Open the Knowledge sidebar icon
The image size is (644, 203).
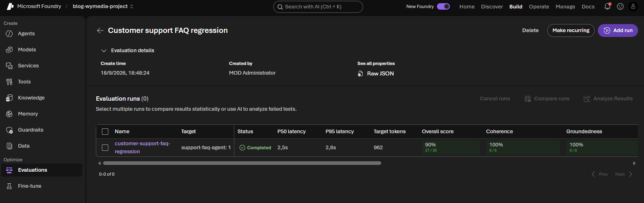9,98
